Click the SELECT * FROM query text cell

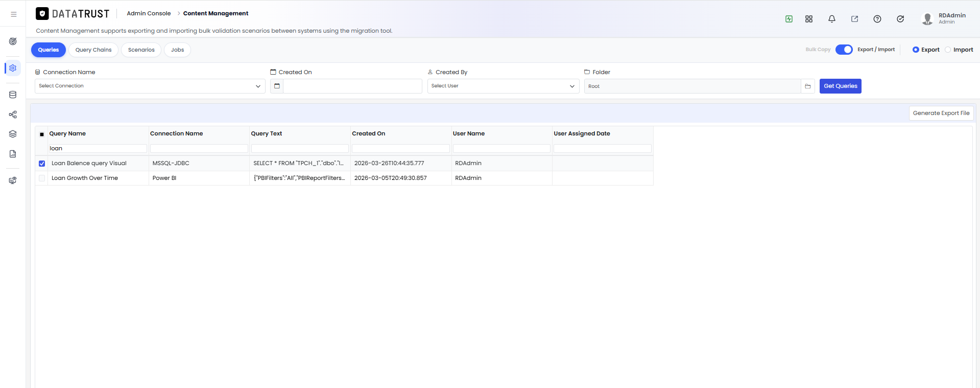pyautogui.click(x=300, y=164)
